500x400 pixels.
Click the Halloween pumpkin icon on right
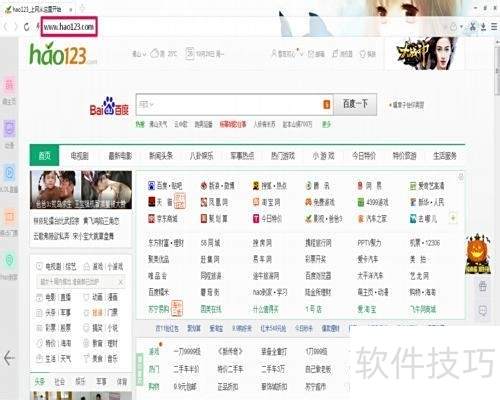(478, 254)
